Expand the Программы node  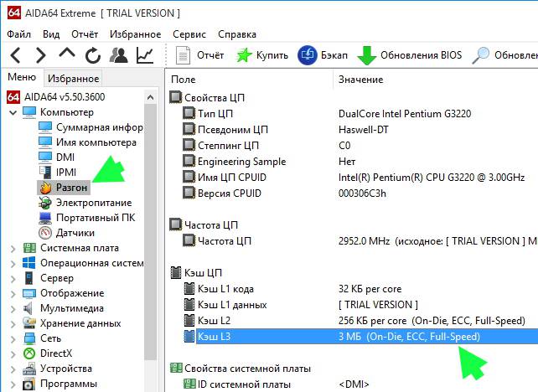13,384
